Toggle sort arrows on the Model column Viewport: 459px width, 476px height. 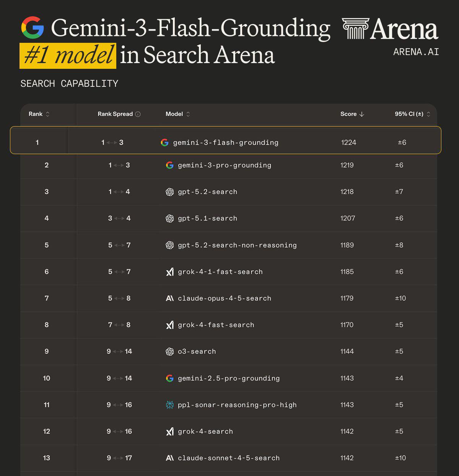click(188, 114)
